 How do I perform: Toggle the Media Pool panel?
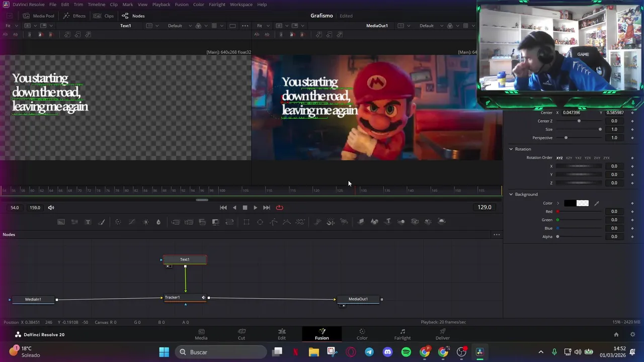click(39, 16)
